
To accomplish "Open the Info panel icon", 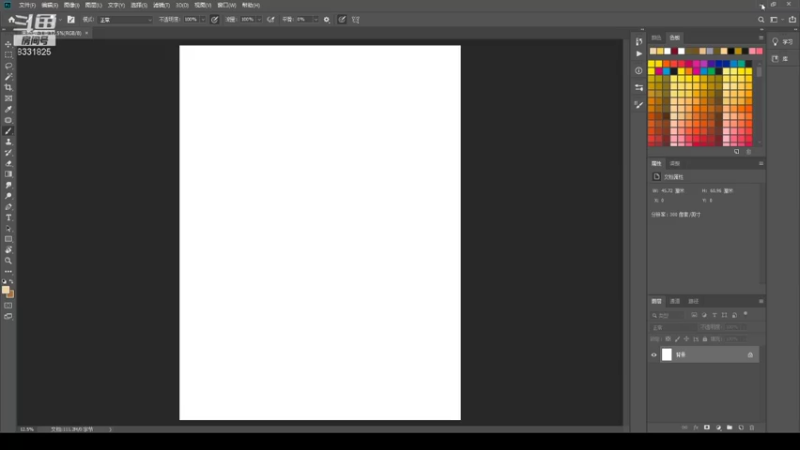I will 639,70.
